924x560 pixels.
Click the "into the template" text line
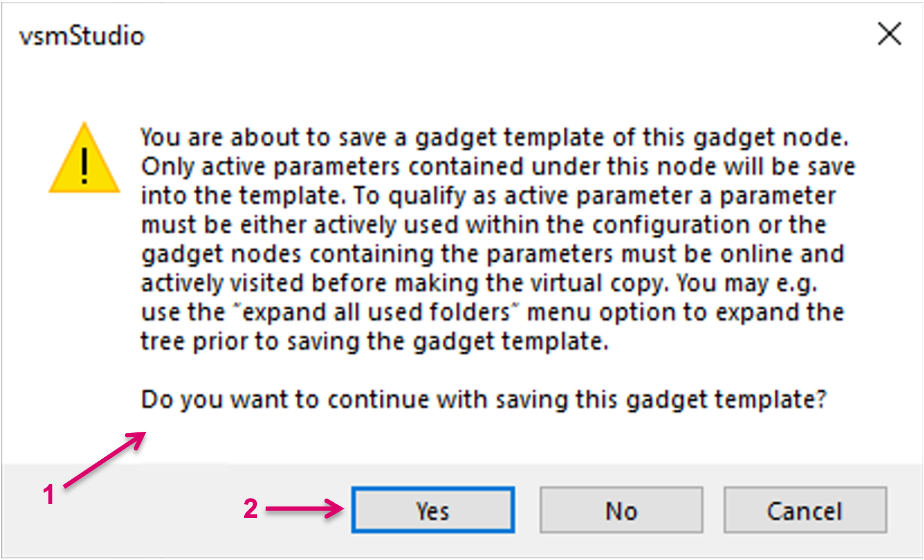click(x=488, y=196)
